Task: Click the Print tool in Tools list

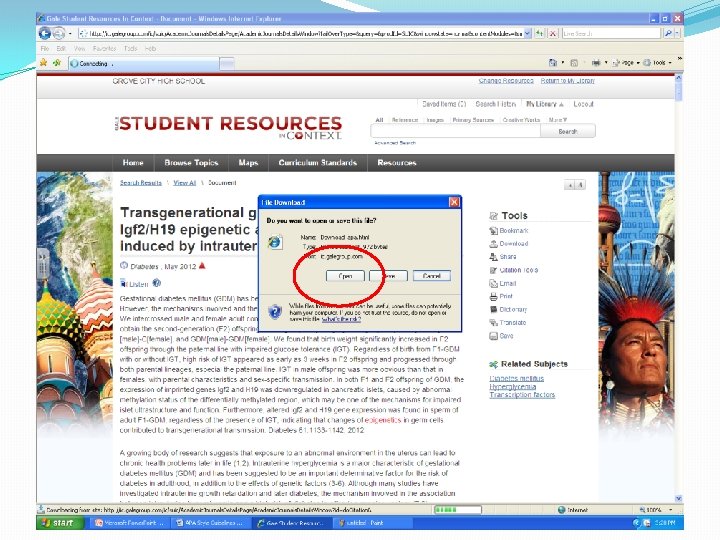Action: click(x=501, y=296)
